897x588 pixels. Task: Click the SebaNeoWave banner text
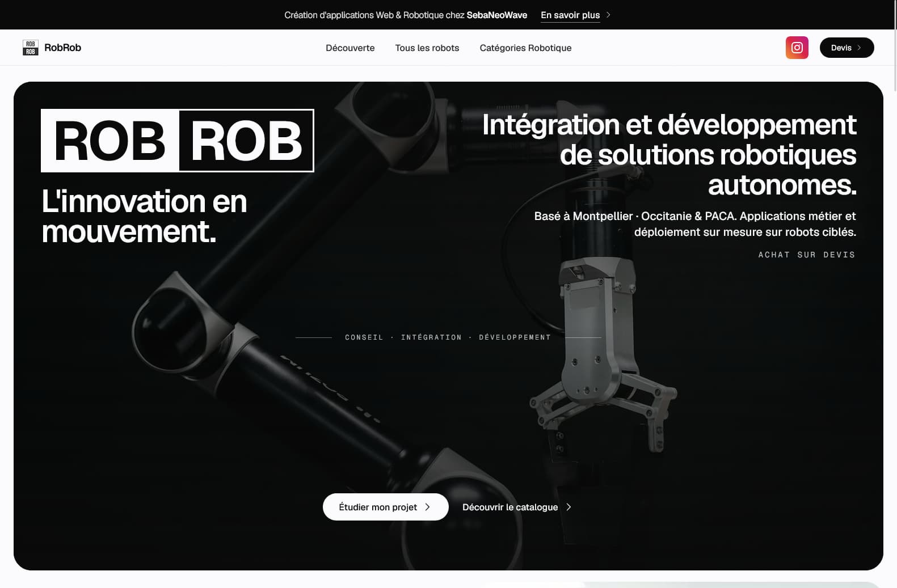pos(496,15)
